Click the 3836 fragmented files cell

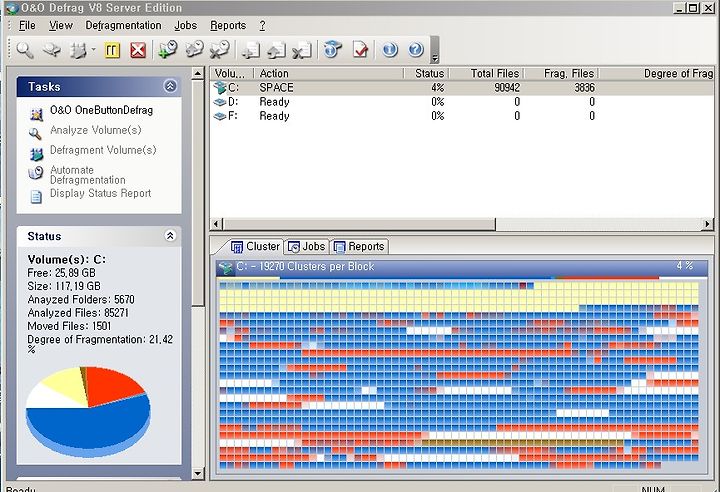[x=584, y=88]
